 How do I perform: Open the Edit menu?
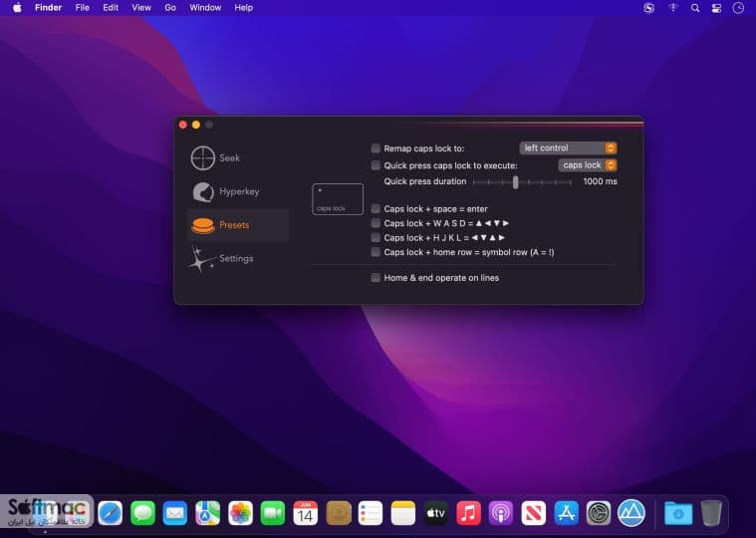click(111, 8)
